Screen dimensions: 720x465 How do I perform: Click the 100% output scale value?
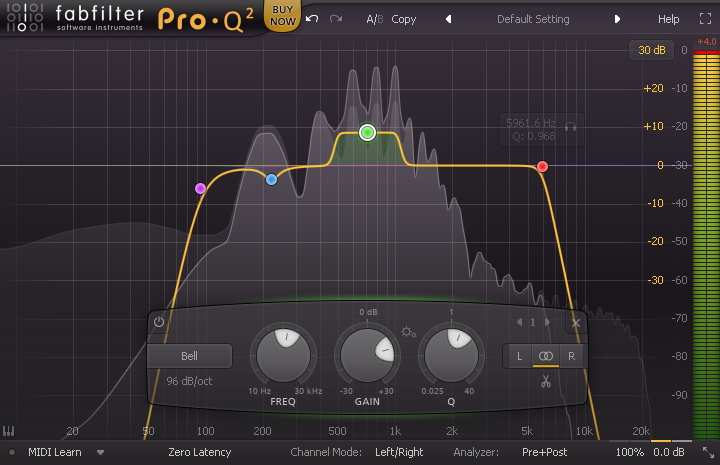click(x=630, y=452)
